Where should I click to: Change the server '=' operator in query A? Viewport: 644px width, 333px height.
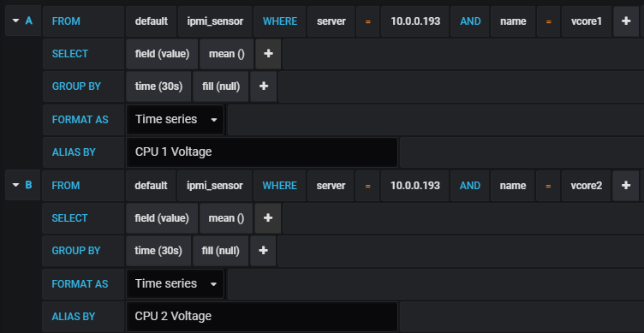tap(367, 21)
